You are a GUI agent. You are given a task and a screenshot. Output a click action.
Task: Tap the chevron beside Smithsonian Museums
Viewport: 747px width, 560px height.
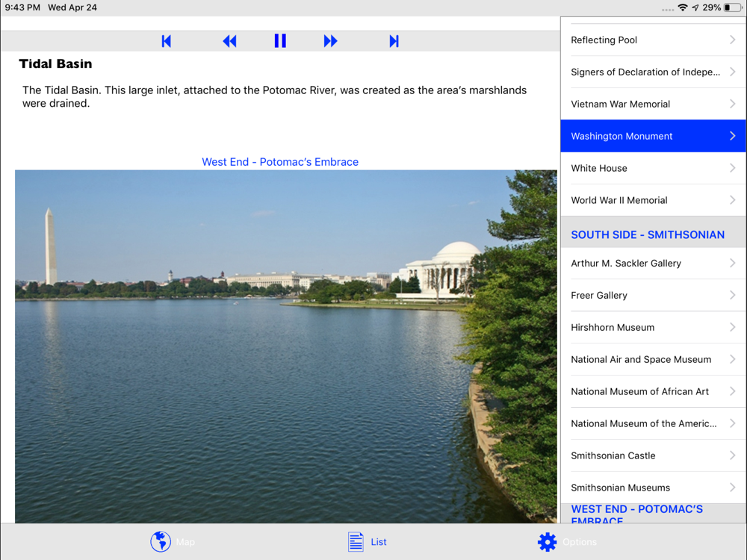tap(733, 487)
